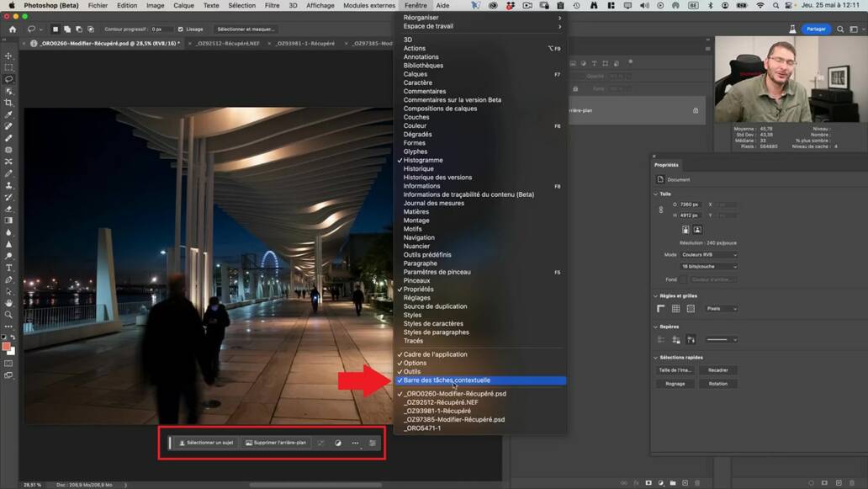Image resolution: width=868 pixels, height=489 pixels.
Task: Click the Sélectionner un sujet button
Action: [207, 443]
